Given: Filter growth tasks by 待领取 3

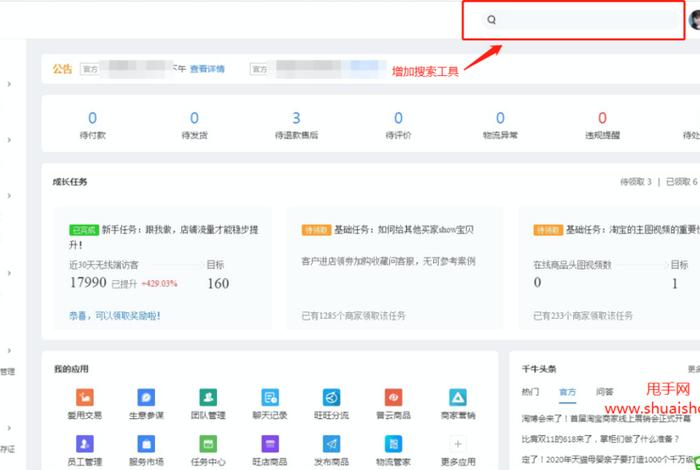Looking at the screenshot, I should (636, 182).
